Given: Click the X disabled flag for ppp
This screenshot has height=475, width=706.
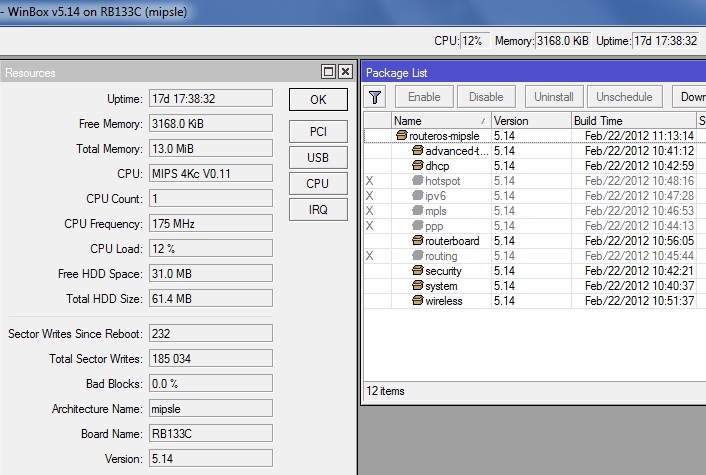Looking at the screenshot, I should (x=370, y=226).
